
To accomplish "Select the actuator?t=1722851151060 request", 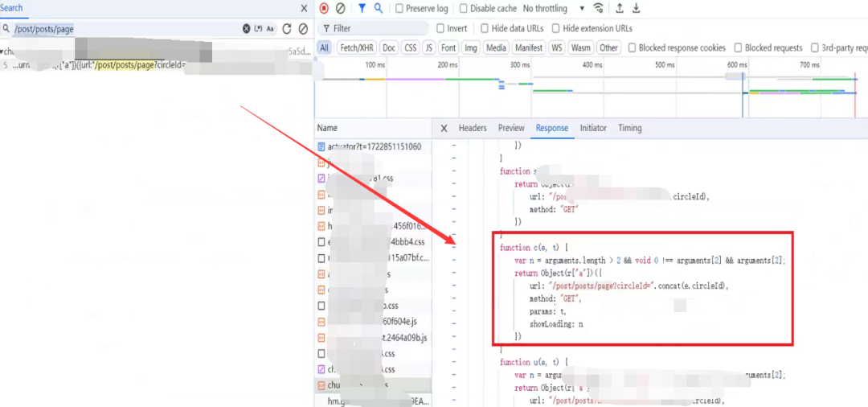I will click(x=373, y=146).
